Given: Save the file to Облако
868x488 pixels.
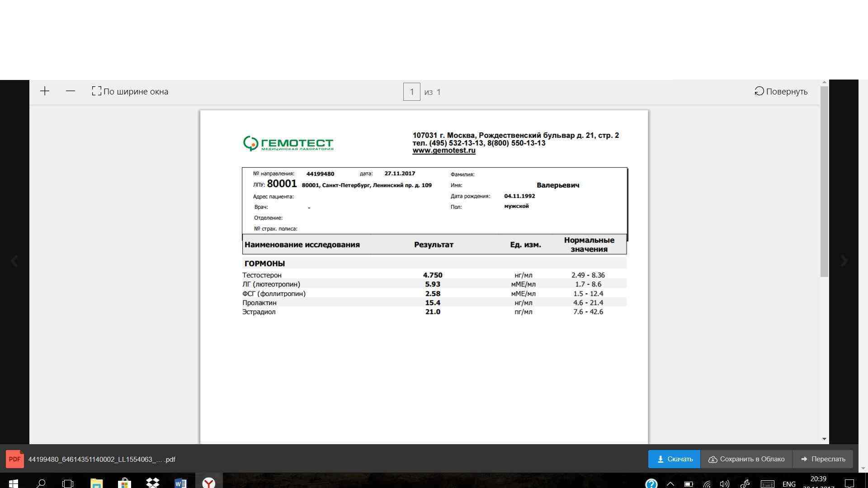Looking at the screenshot, I should 746,459.
